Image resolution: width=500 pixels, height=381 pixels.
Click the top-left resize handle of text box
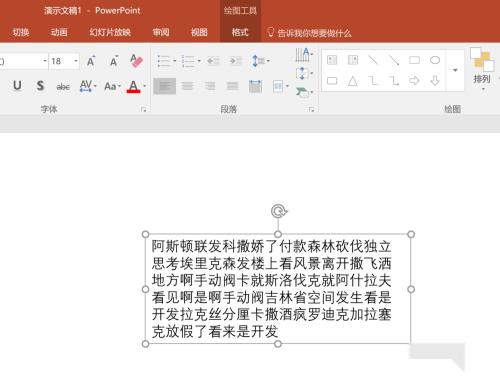tap(145, 234)
